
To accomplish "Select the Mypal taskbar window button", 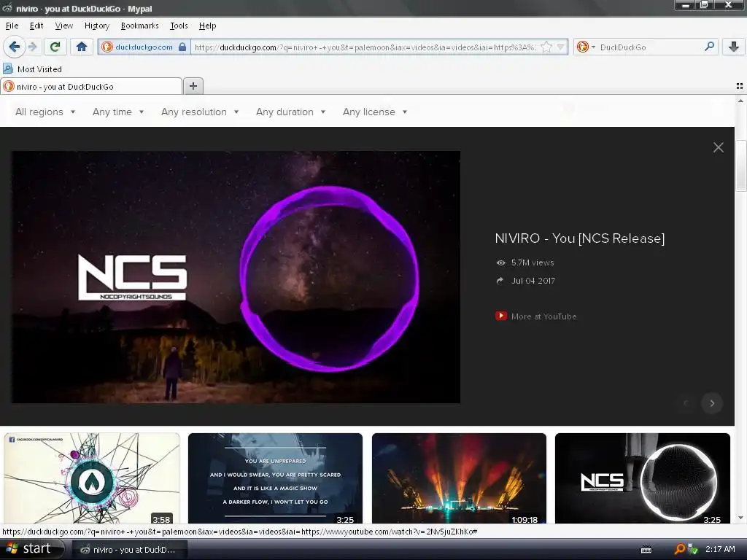I will [130, 550].
